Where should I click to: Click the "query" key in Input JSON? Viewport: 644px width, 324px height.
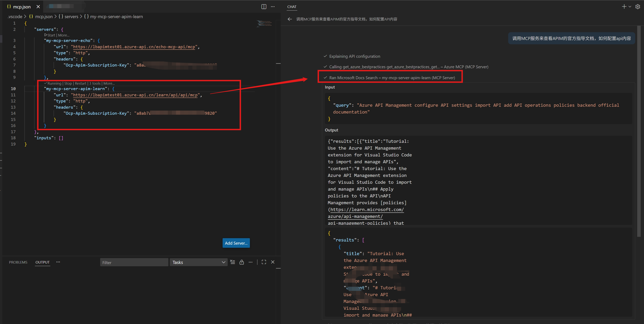[x=342, y=105]
